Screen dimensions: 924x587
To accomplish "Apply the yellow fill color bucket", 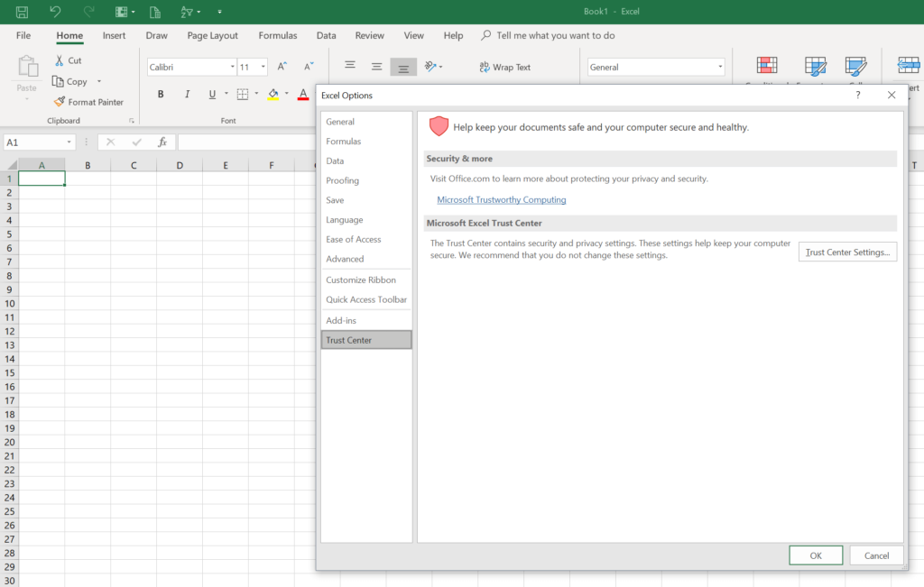I will point(273,94).
